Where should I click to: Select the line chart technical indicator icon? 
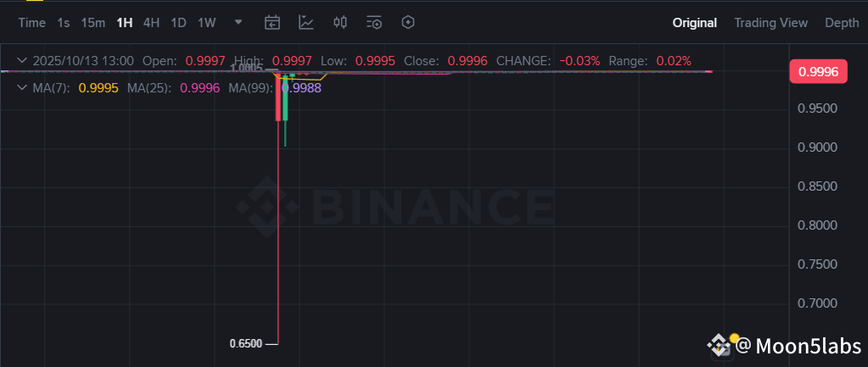pos(306,23)
